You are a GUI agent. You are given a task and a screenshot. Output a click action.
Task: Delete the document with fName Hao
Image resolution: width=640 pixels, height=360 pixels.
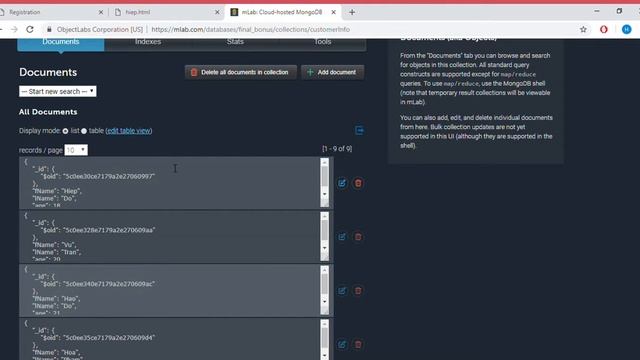358,291
